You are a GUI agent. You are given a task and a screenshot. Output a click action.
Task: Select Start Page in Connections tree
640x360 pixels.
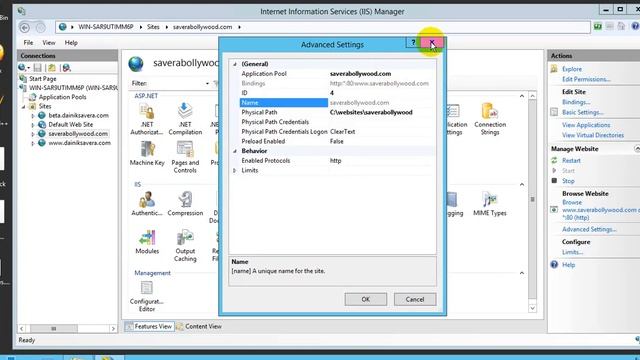pos(42,79)
